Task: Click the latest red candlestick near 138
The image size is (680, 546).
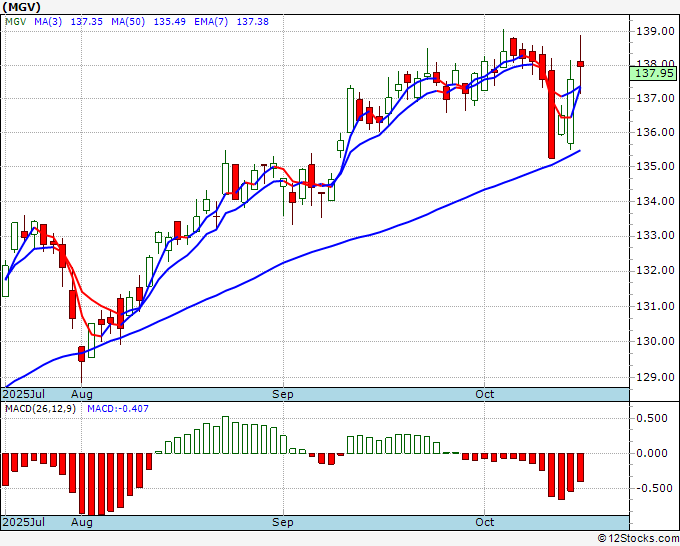Action: (x=580, y=64)
